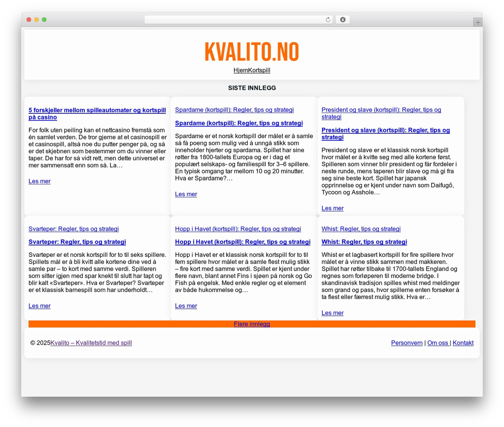Click the green maximize window button

44,20
